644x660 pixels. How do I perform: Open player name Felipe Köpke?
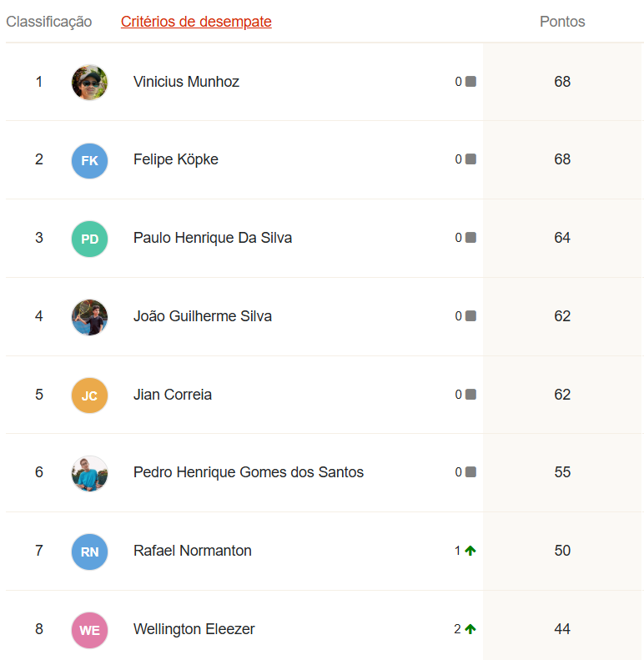coord(175,159)
